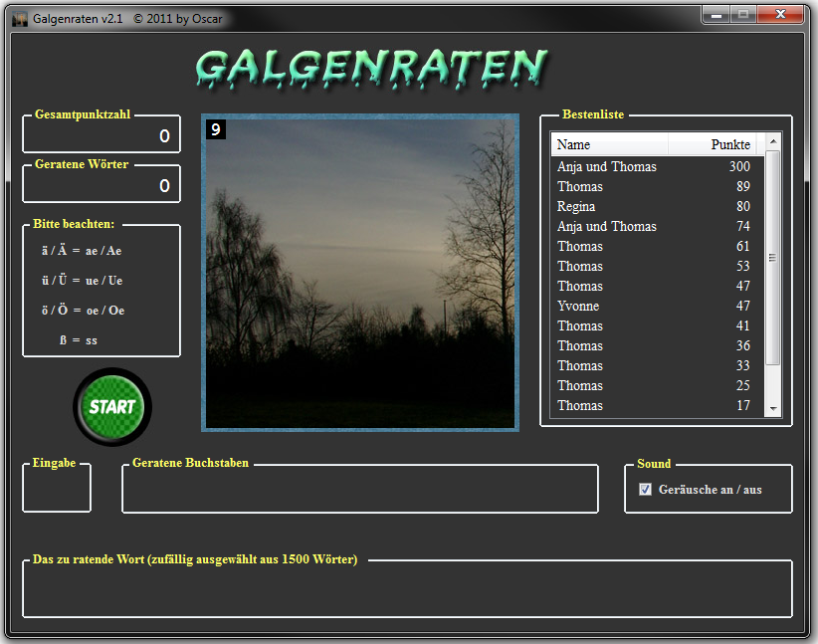Toggle the Geräusche an / aus checkbox
The height and width of the screenshot is (644, 818).
(x=646, y=489)
